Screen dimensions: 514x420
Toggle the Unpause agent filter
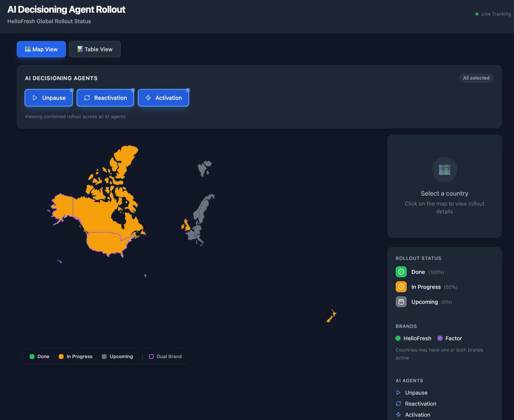49,98
